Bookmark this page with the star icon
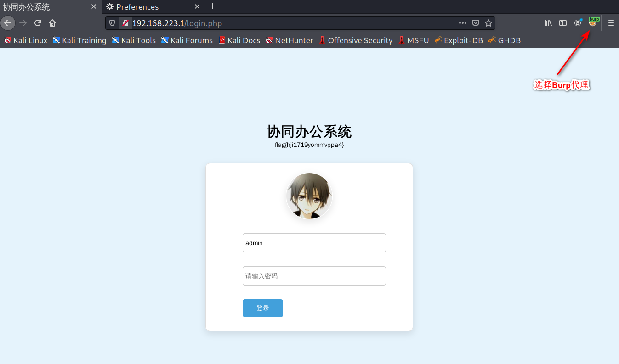This screenshot has width=619, height=364. (488, 23)
